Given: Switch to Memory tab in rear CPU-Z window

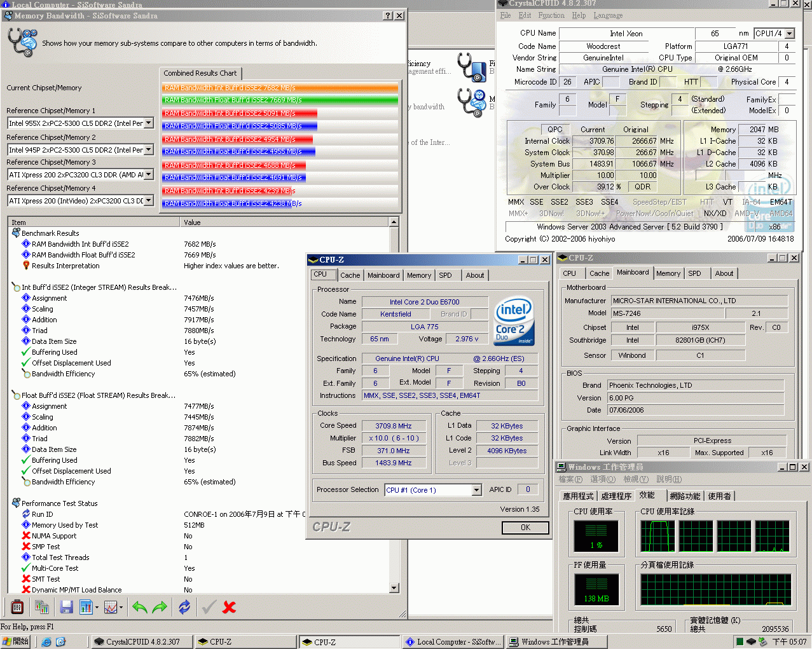Looking at the screenshot, I should tap(668, 273).
